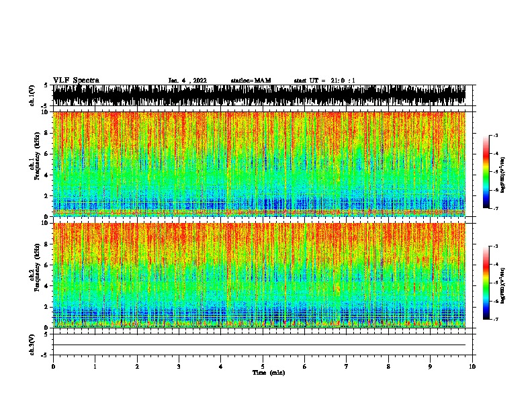Click the "VLF Spectra" title text
This screenshot has height=411, width=532.
pyautogui.click(x=76, y=81)
